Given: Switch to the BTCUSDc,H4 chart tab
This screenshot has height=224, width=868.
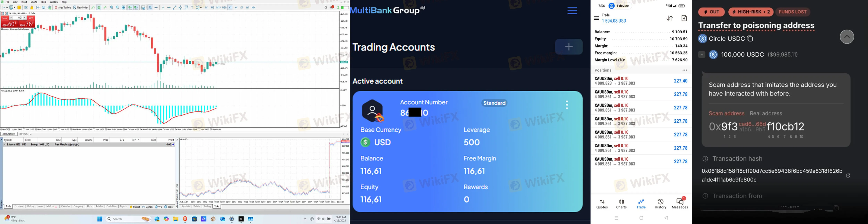Looking at the screenshot, I should [x=25, y=134].
